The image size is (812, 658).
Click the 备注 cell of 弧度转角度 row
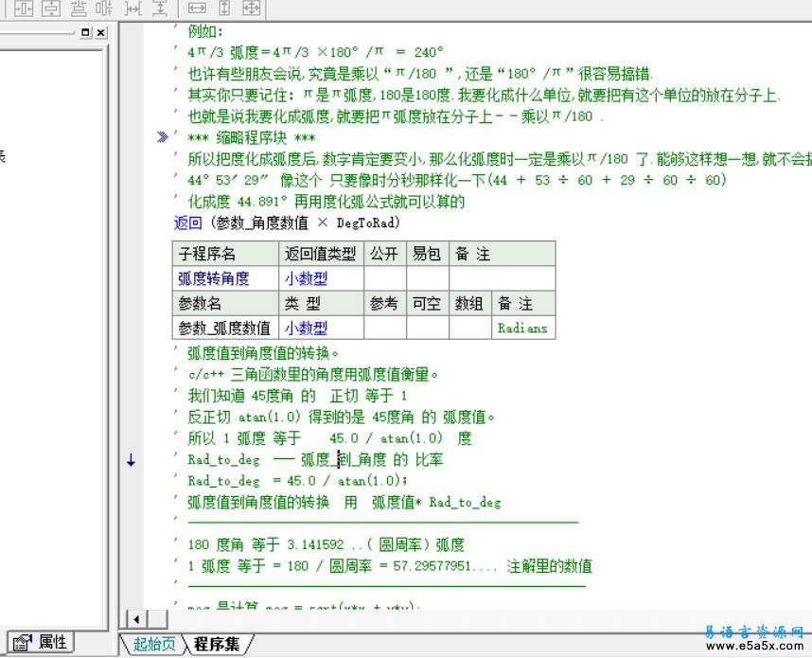coord(503,278)
